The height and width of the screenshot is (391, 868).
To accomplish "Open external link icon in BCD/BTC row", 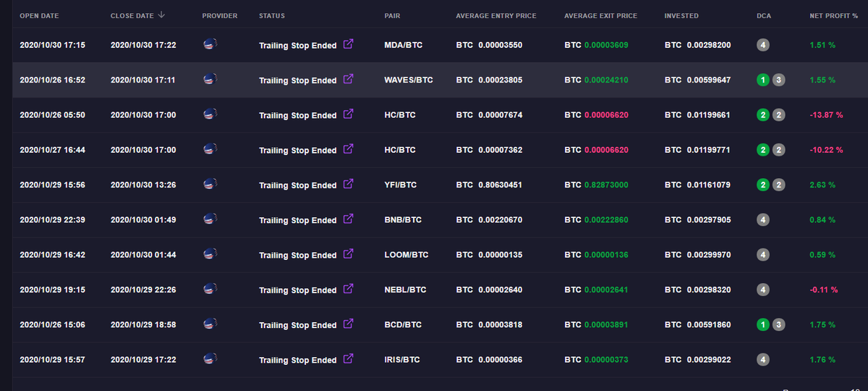I will click(x=348, y=323).
